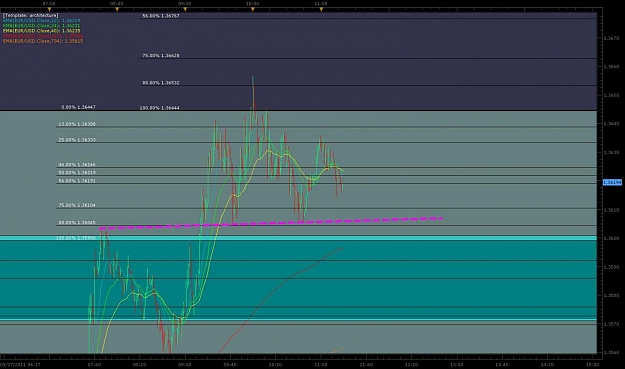Click the '25.00% 1.36333' Fibonacci label

[77, 140]
